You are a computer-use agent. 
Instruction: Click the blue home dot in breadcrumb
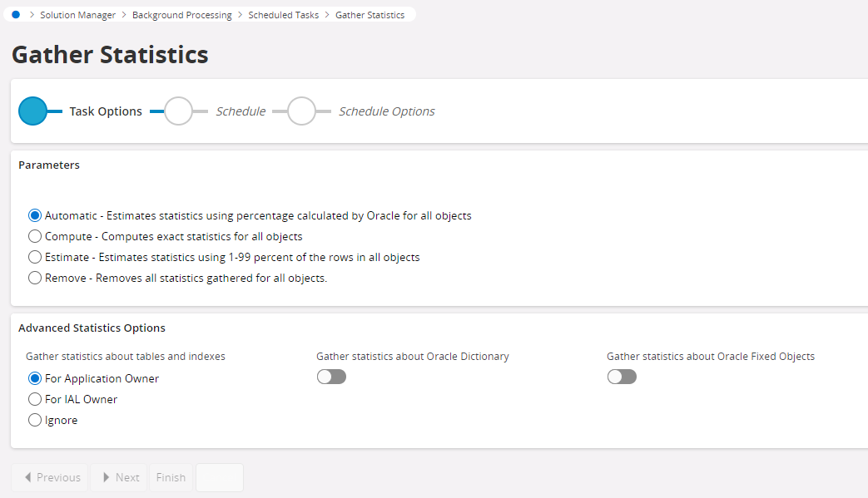(x=16, y=15)
